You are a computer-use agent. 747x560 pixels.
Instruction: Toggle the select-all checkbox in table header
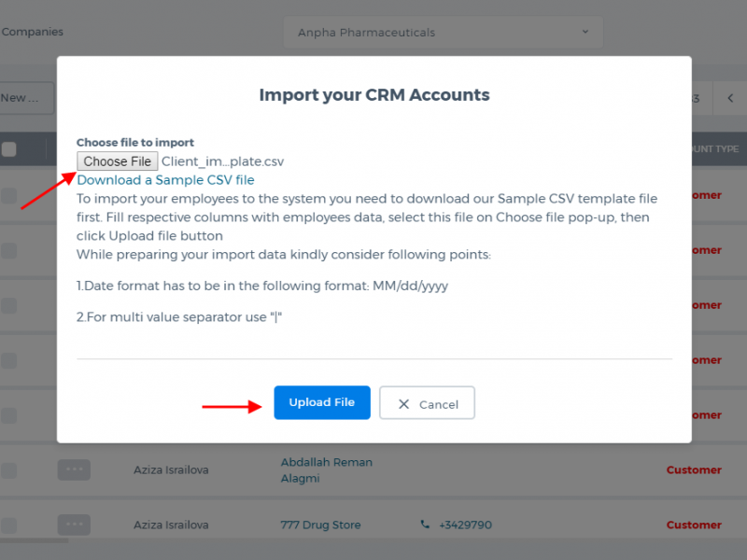pyautogui.click(x=8, y=149)
